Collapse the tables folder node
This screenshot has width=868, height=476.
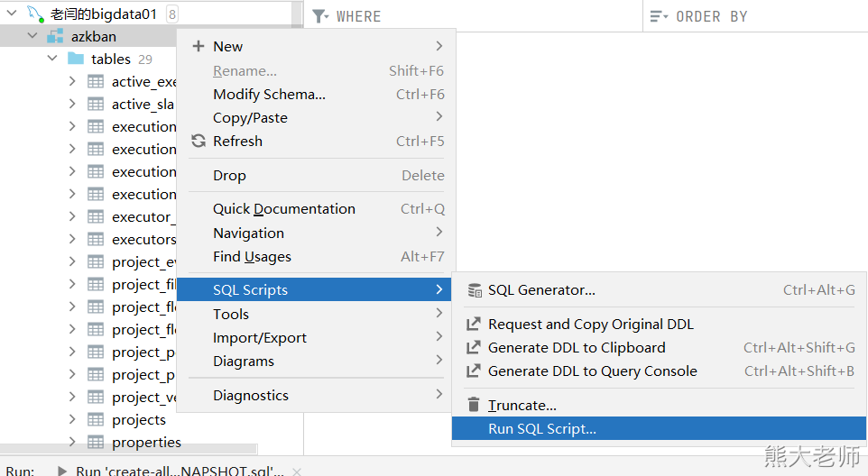tap(52, 59)
